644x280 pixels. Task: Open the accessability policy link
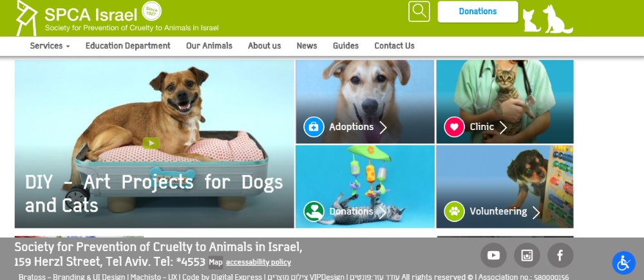pyautogui.click(x=258, y=262)
